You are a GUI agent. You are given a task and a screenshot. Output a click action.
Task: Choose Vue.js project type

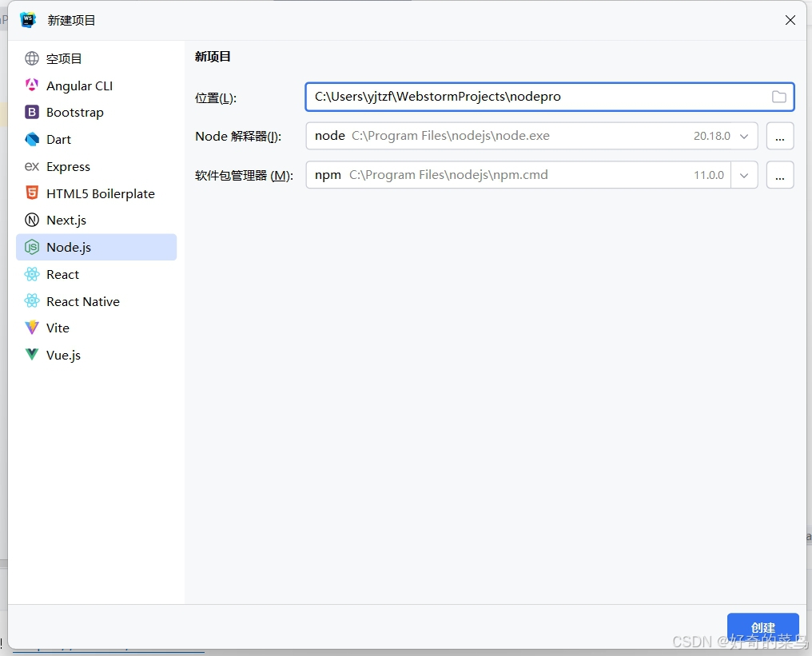click(97, 355)
